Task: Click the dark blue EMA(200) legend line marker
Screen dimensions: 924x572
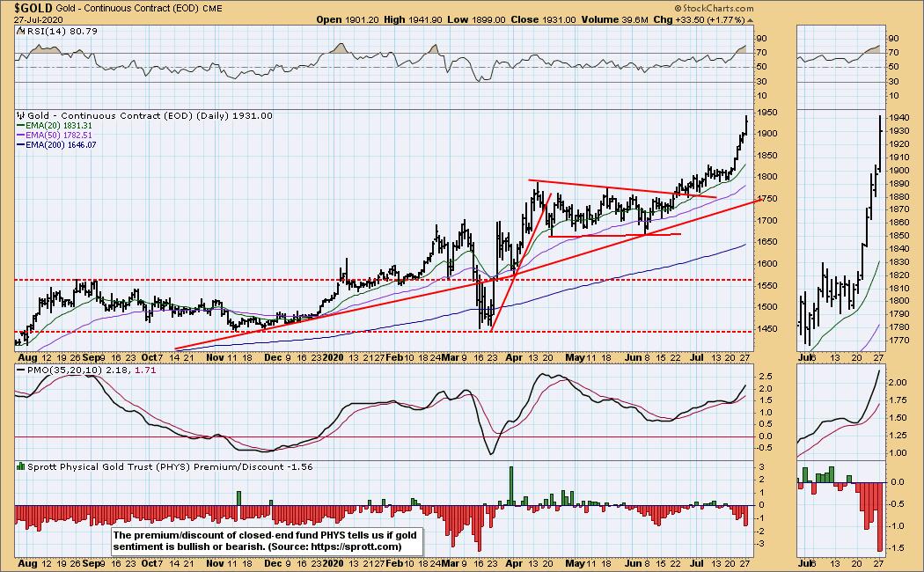Action: pos(20,145)
